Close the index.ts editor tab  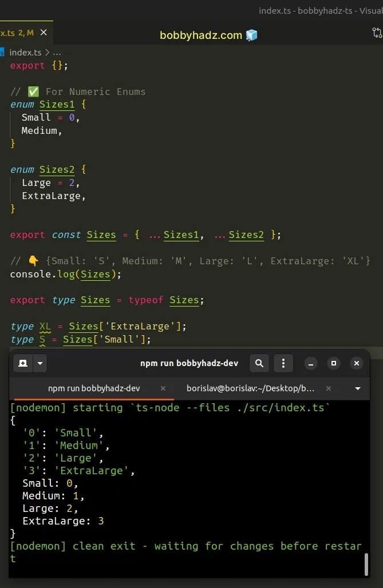44,33
